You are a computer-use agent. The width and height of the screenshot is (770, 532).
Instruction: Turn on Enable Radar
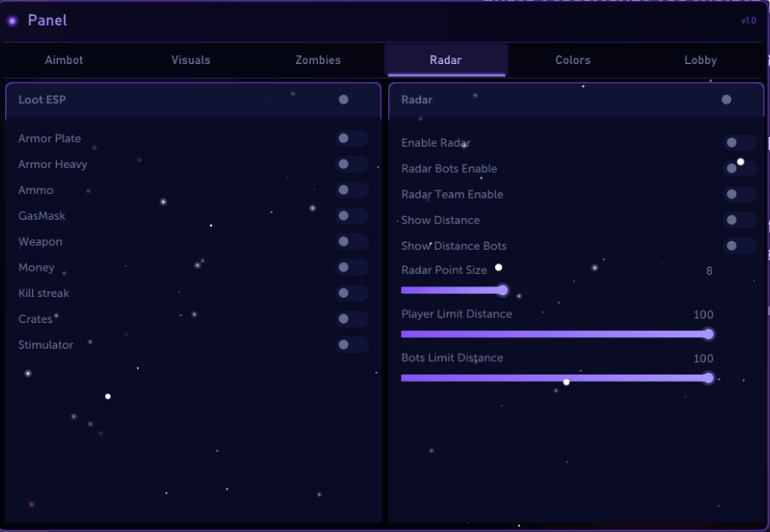click(740, 143)
